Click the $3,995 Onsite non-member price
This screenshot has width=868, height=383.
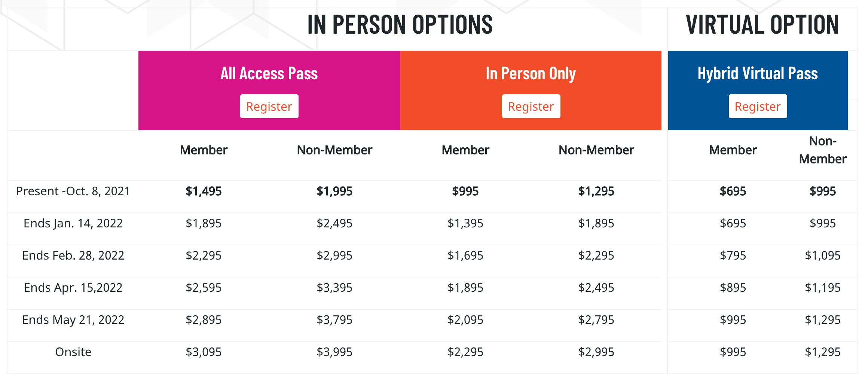click(334, 352)
